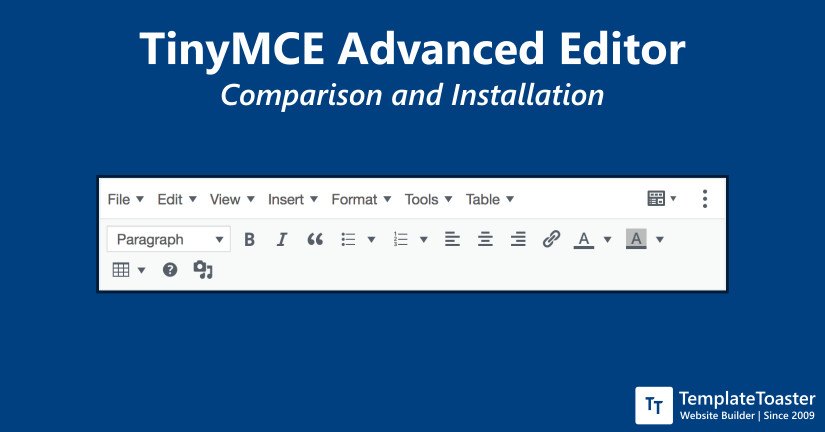Apply italic formatting
Viewport: 825px width, 432px height.
tap(282, 240)
